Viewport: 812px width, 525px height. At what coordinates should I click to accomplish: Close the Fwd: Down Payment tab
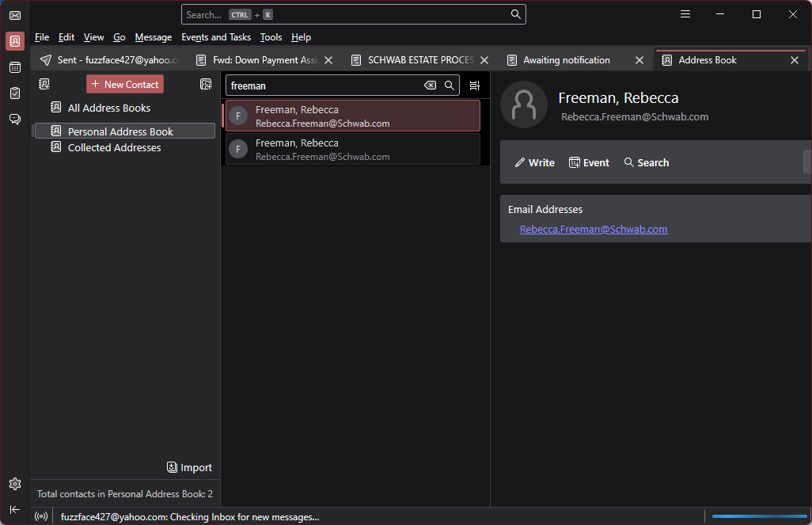(x=328, y=60)
